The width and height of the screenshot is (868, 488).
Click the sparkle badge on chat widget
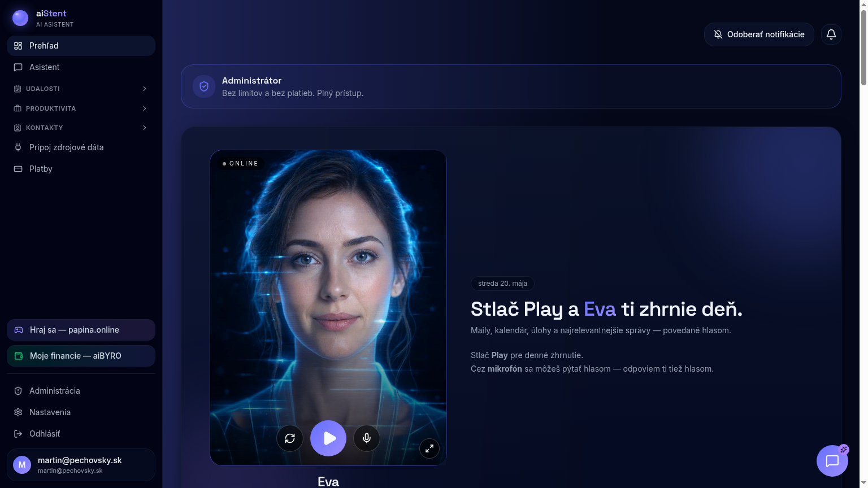844,450
